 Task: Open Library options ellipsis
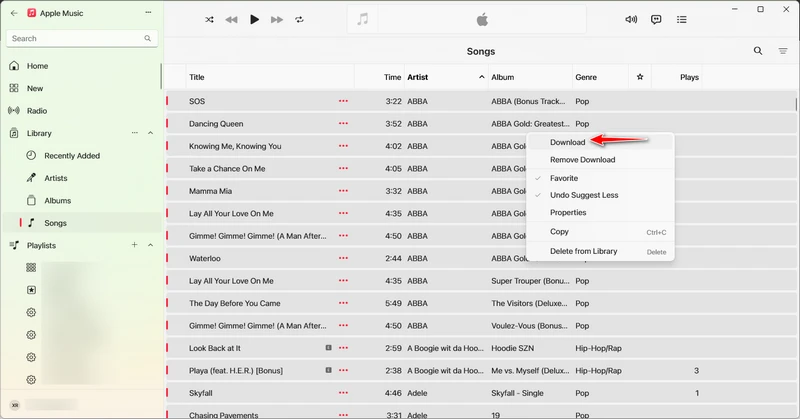[135, 133]
